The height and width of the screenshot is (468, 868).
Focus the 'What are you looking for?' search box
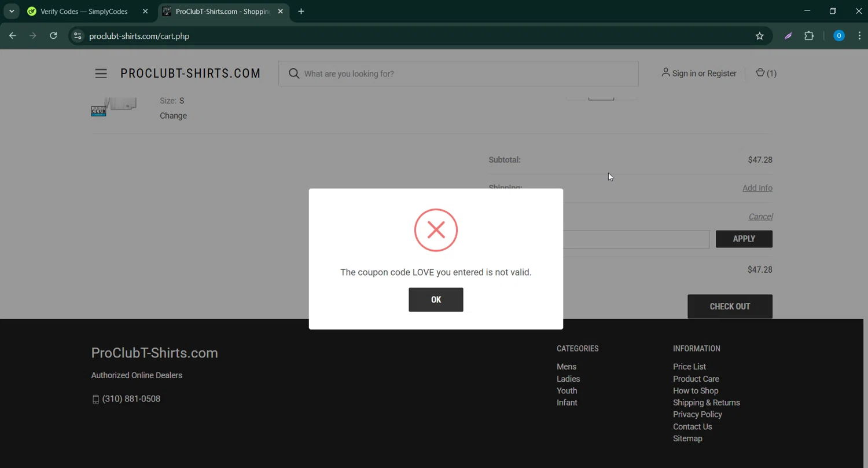(x=458, y=74)
